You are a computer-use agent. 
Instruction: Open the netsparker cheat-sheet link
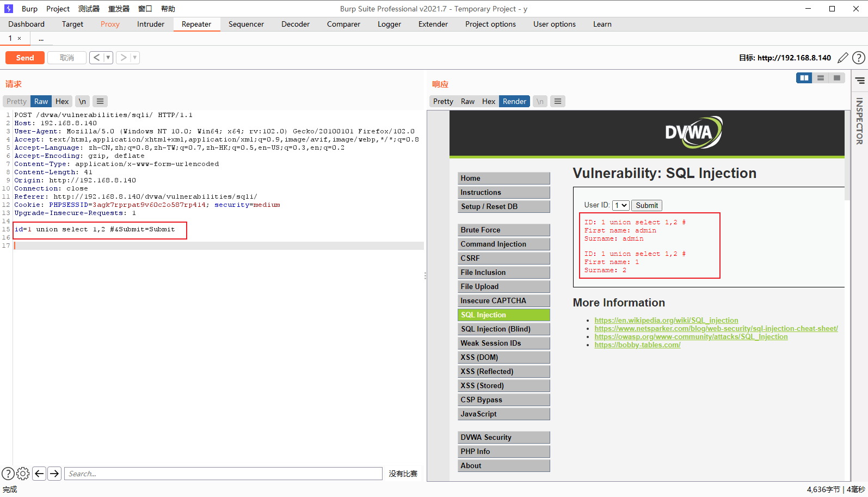716,328
